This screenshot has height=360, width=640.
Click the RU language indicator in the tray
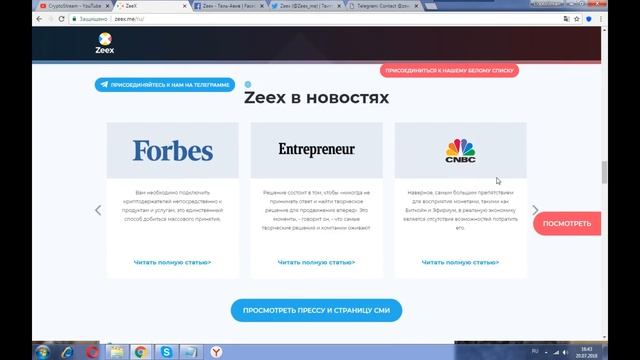(535, 351)
